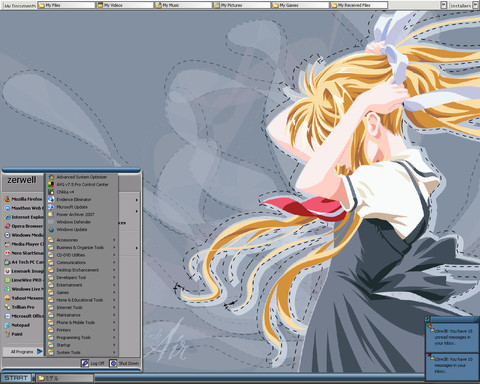
Task: Open the lower inbox messages notification
Action: point(452,366)
